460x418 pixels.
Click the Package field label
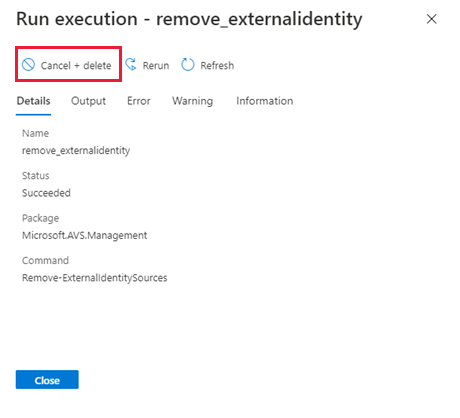(x=40, y=218)
